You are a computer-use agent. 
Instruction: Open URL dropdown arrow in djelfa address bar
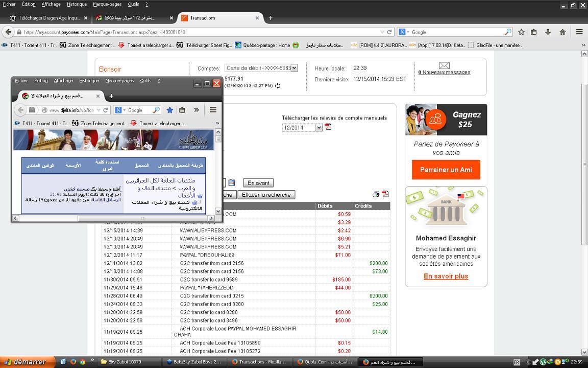point(98,110)
